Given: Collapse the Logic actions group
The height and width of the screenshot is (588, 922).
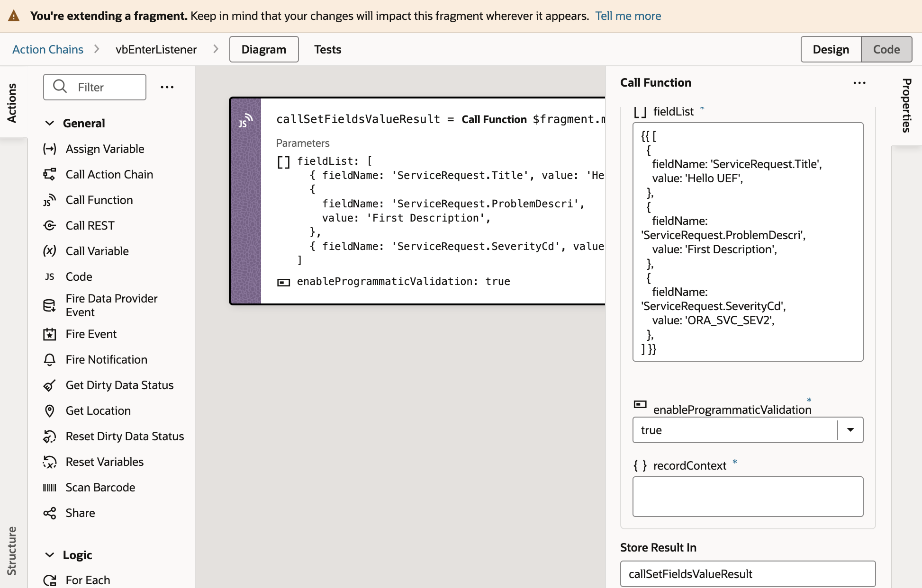Looking at the screenshot, I should 50,555.
